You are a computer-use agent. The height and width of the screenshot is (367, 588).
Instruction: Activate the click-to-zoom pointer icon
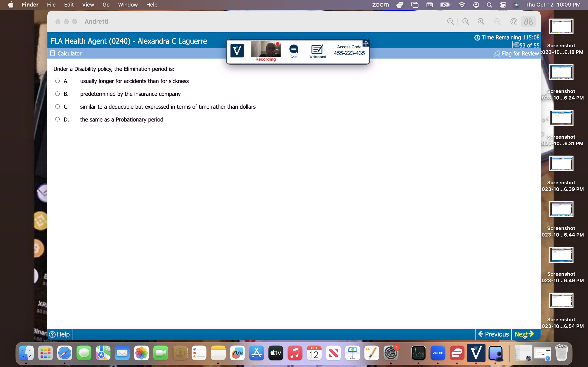[513, 22]
